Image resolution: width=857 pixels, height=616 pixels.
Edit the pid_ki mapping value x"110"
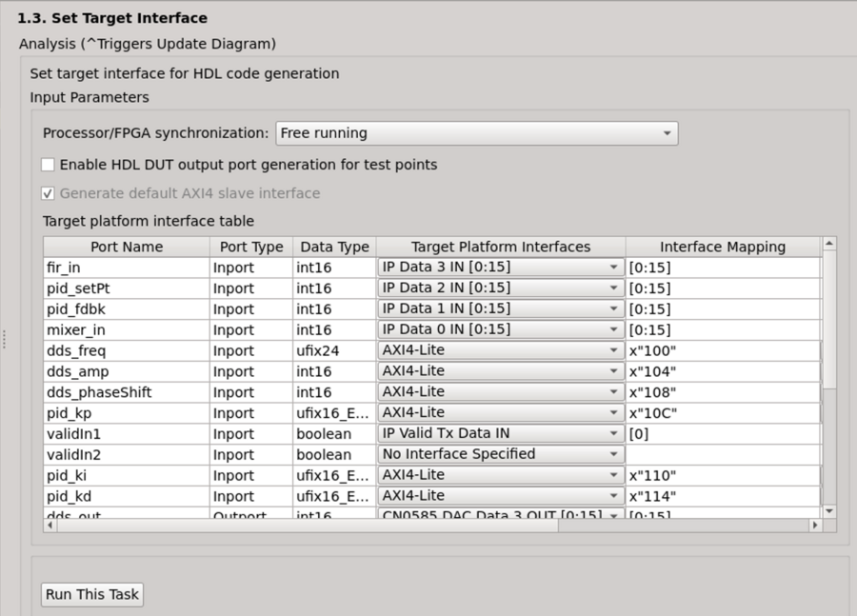(x=721, y=475)
